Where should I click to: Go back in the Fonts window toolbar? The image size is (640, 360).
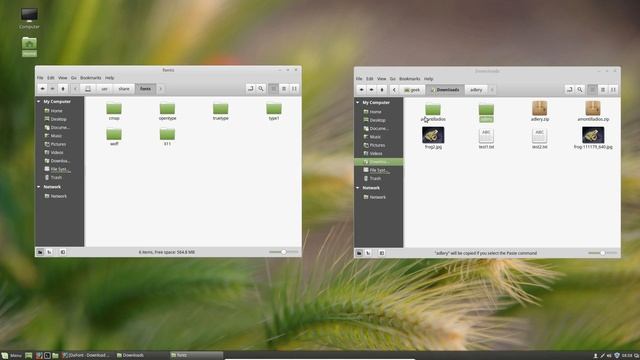click(42, 89)
